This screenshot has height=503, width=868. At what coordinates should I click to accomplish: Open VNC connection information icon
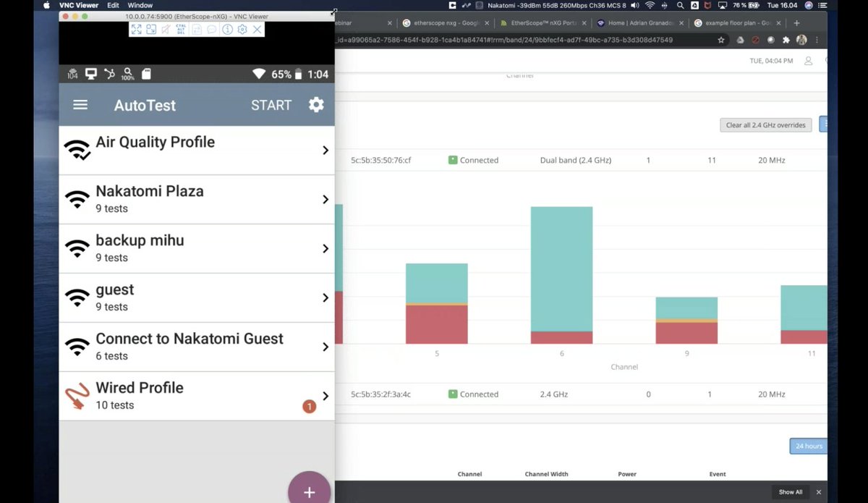[x=227, y=30]
